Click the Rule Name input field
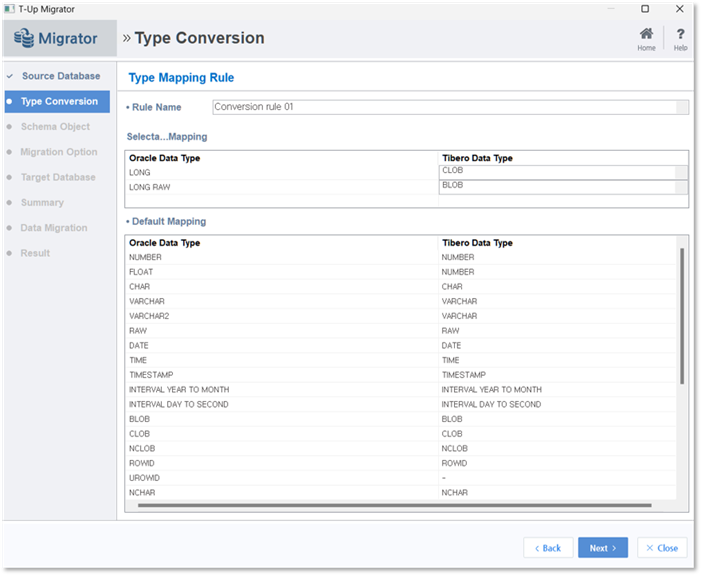This screenshot has width=701, height=575. pos(444,107)
